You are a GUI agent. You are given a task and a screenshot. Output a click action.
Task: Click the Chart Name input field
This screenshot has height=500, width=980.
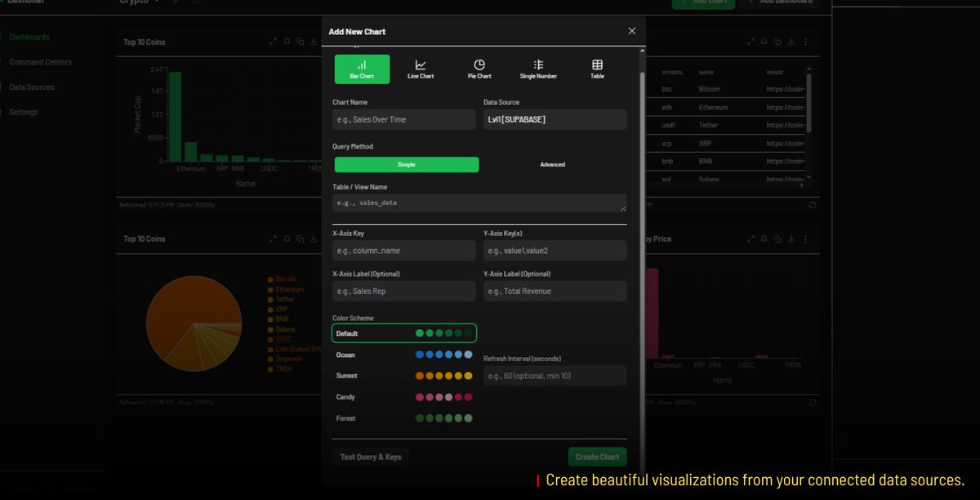click(x=403, y=119)
